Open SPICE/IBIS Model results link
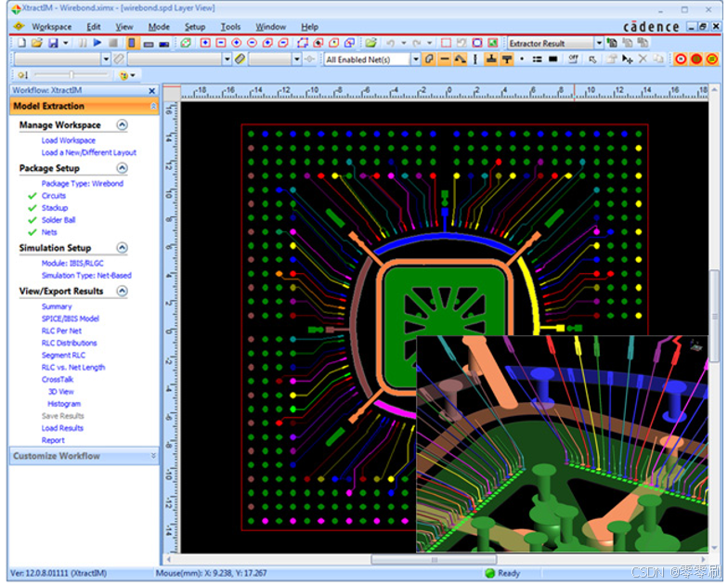 [71, 319]
